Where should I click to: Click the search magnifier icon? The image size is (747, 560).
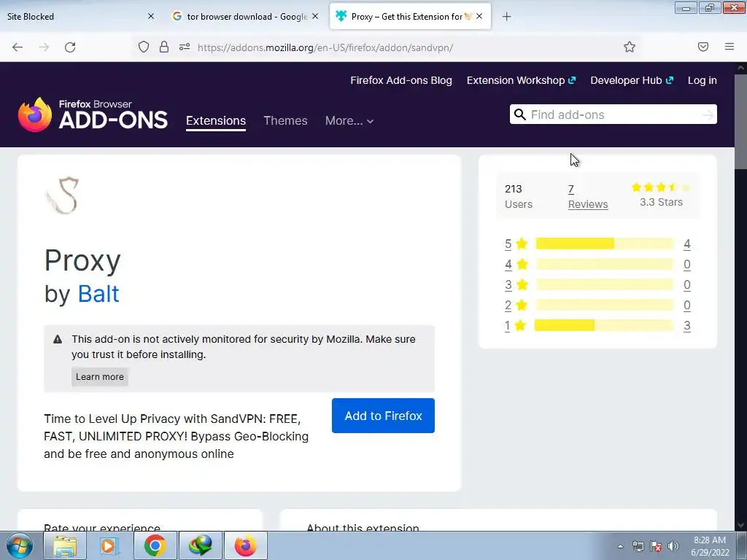[519, 114]
